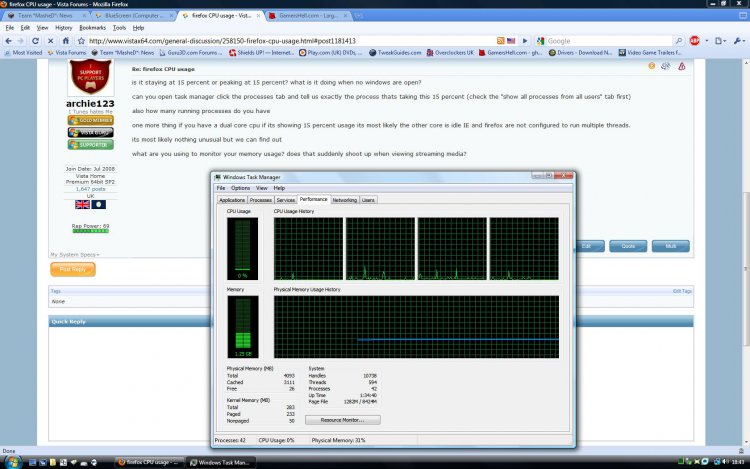This screenshot has width=750, height=469.
Task: Open the Tools menu in Firefox
Action: point(119,28)
